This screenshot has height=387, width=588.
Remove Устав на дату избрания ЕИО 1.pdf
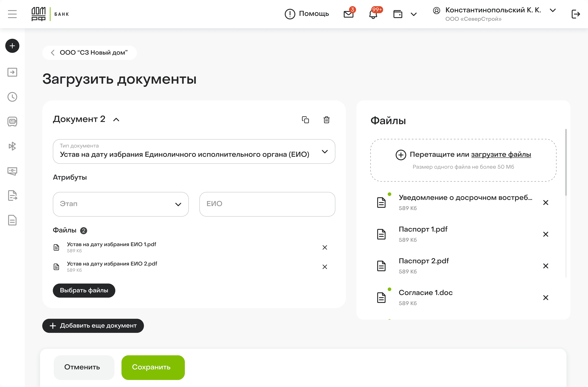pos(325,247)
